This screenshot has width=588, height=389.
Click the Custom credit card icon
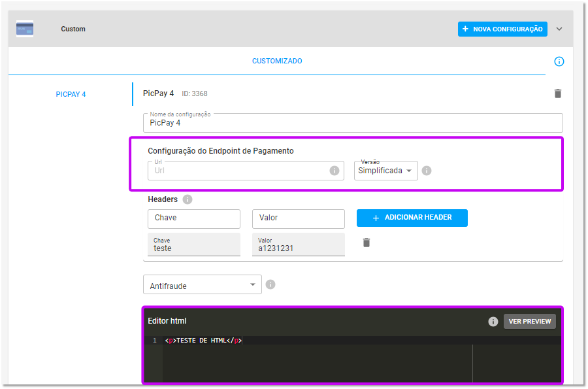pos(25,29)
